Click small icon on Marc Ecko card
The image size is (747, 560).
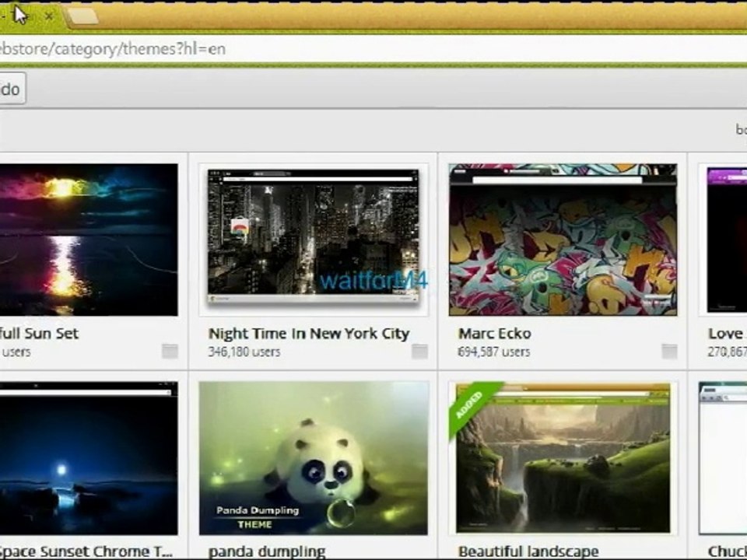[669, 352]
